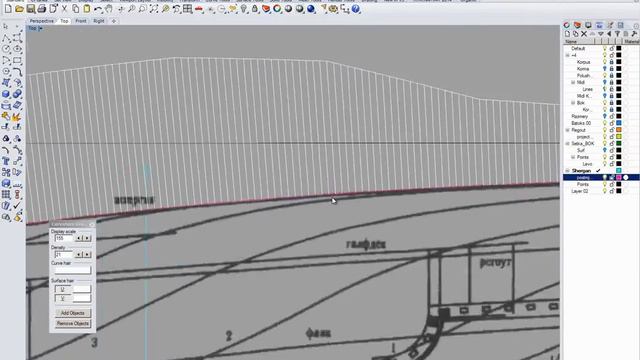Click the Density input field
640x360 pixels.
pos(64,254)
